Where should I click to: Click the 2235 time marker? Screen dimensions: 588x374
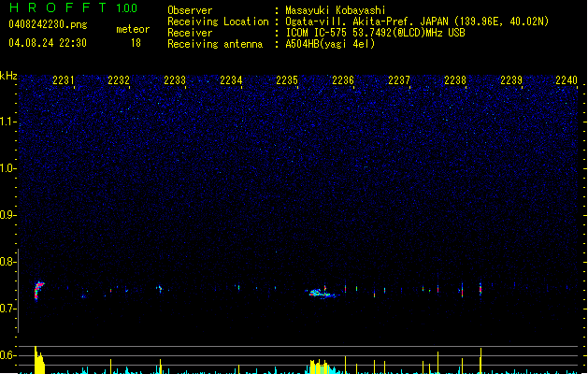tap(287, 80)
